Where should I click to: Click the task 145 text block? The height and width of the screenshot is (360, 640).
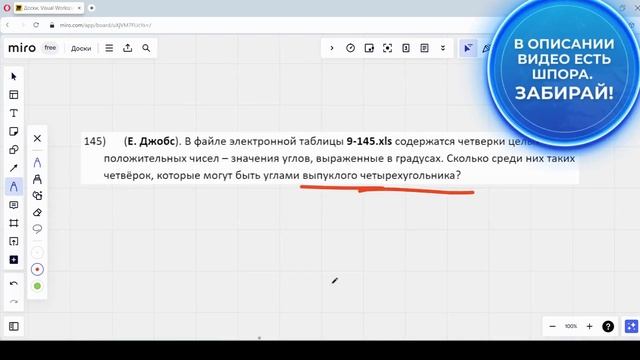tap(330, 158)
